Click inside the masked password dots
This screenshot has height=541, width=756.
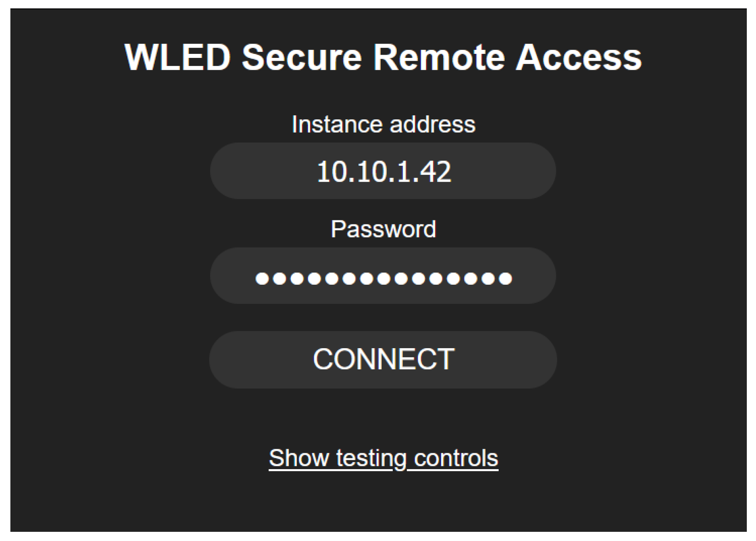[383, 278]
